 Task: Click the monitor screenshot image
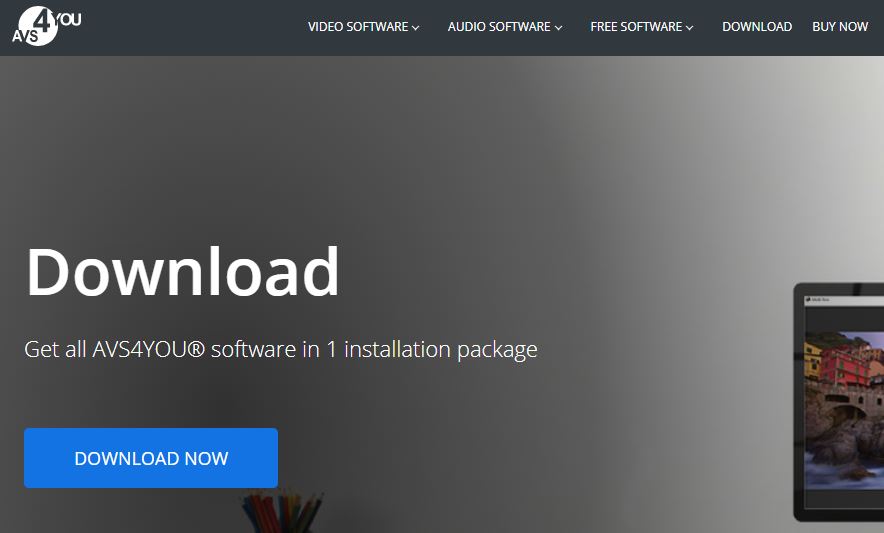tap(839, 402)
